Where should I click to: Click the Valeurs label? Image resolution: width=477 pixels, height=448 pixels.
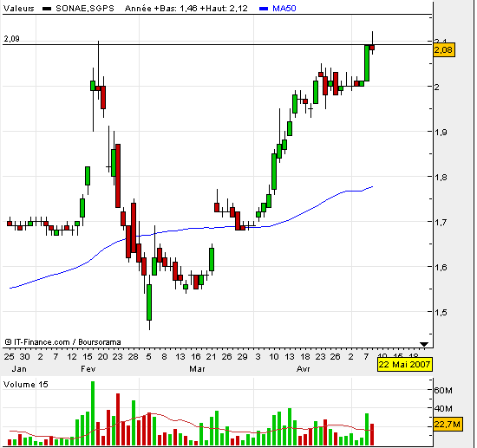tap(18, 8)
